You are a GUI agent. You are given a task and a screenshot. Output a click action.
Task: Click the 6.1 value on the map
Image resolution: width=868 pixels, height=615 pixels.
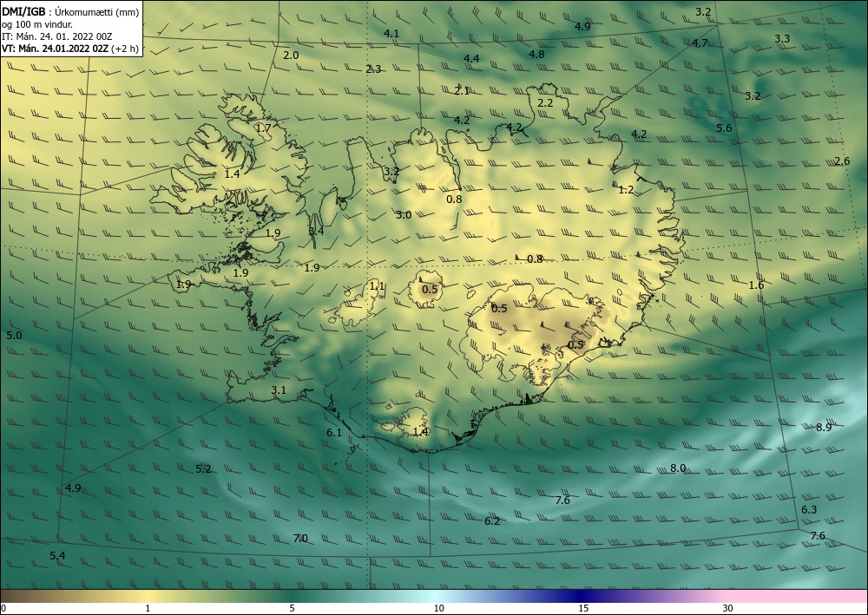(334, 433)
